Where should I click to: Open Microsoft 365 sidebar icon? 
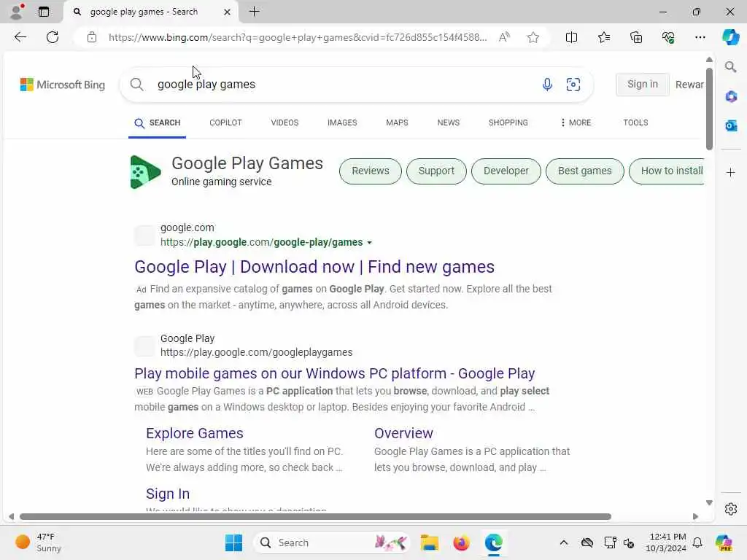click(x=730, y=97)
